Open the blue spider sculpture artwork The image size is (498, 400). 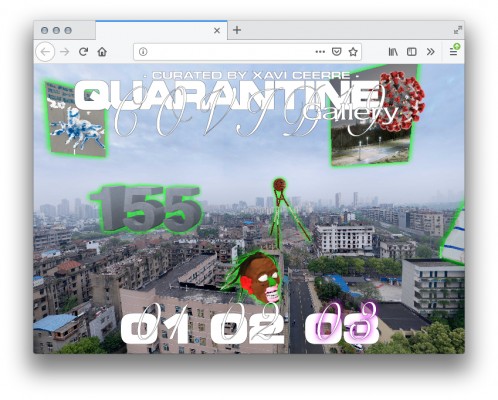(76, 119)
